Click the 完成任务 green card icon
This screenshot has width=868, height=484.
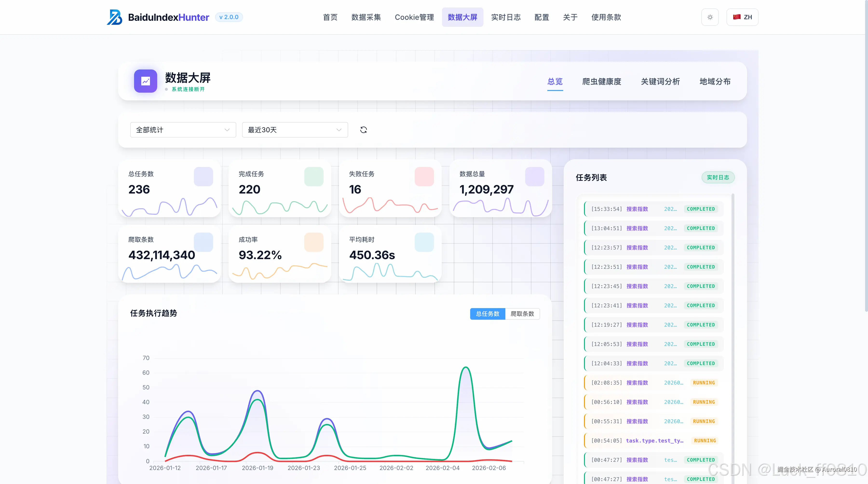(x=314, y=176)
